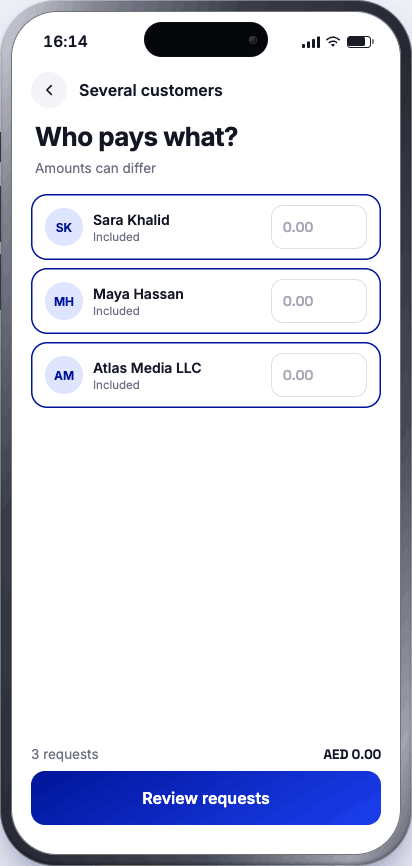The width and height of the screenshot is (412, 866).
Task: Tap the 16:14 clock in status bar
Action: click(65, 41)
